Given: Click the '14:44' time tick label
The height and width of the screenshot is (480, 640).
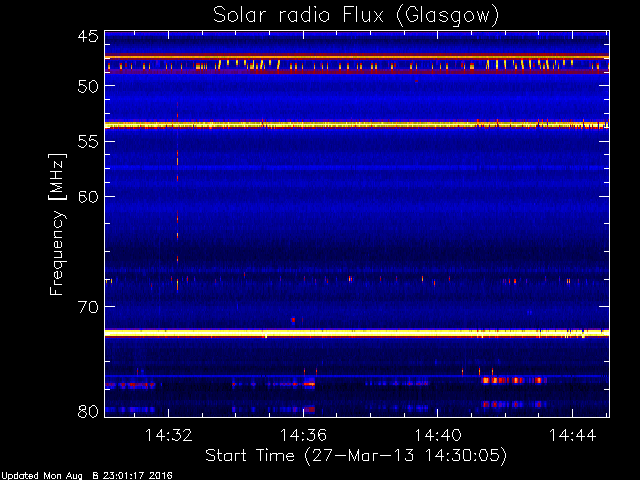Looking at the screenshot, I should (x=573, y=435).
